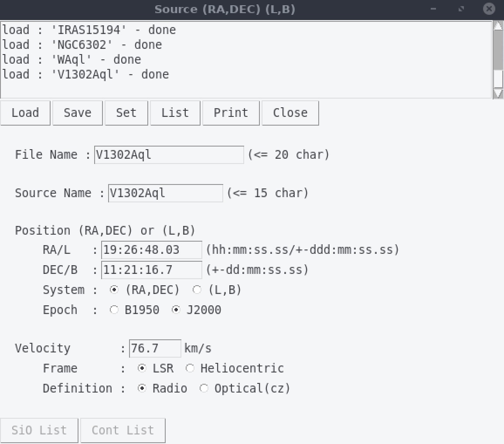
Task: Open the source List
Action: pos(175,113)
